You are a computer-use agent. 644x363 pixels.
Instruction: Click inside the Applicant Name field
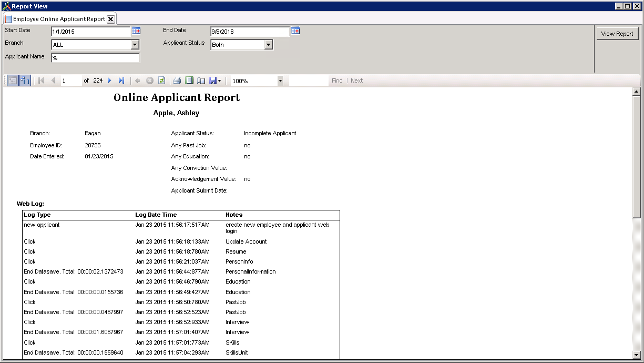(95, 57)
